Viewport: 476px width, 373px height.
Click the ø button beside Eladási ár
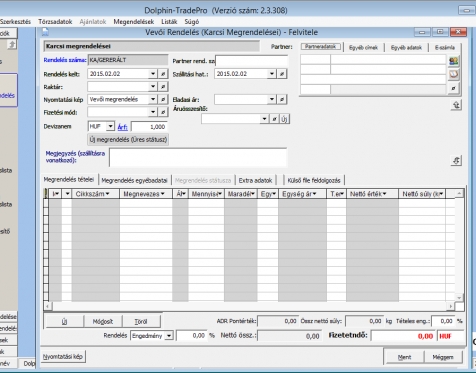point(282,99)
